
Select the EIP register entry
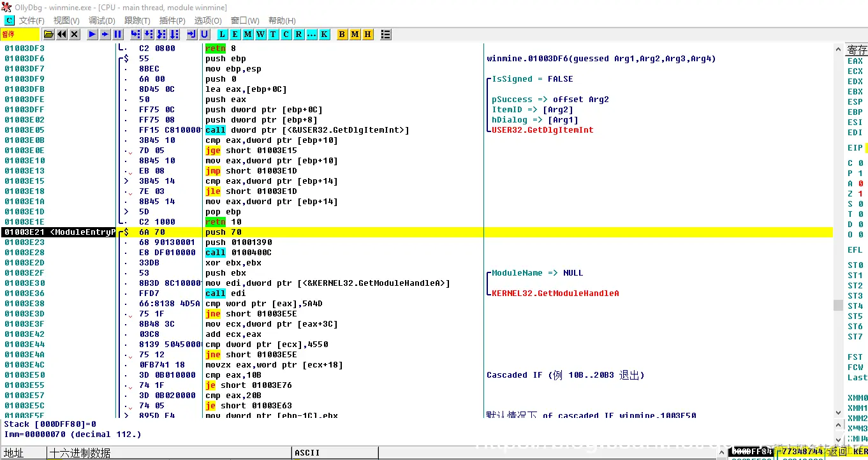(855, 148)
